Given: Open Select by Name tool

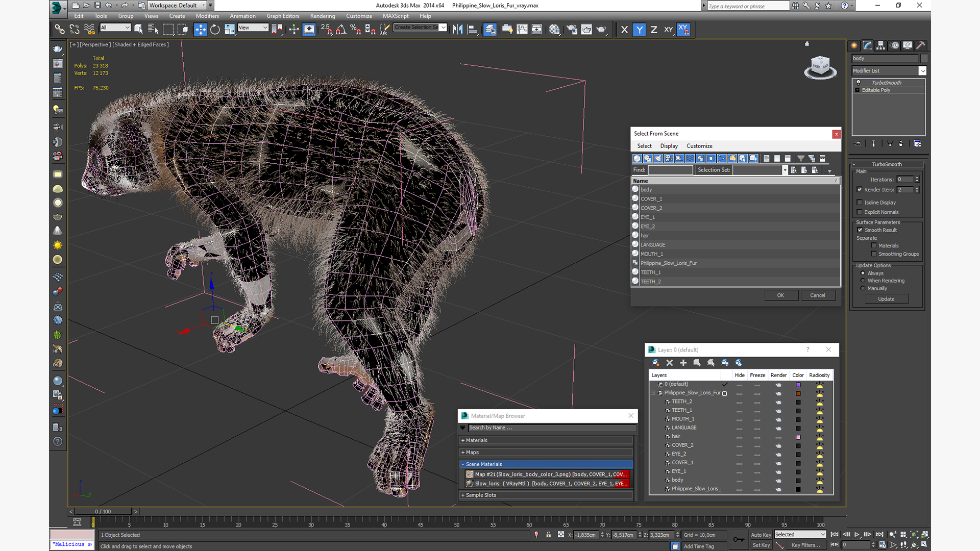Looking at the screenshot, I should click(x=153, y=30).
